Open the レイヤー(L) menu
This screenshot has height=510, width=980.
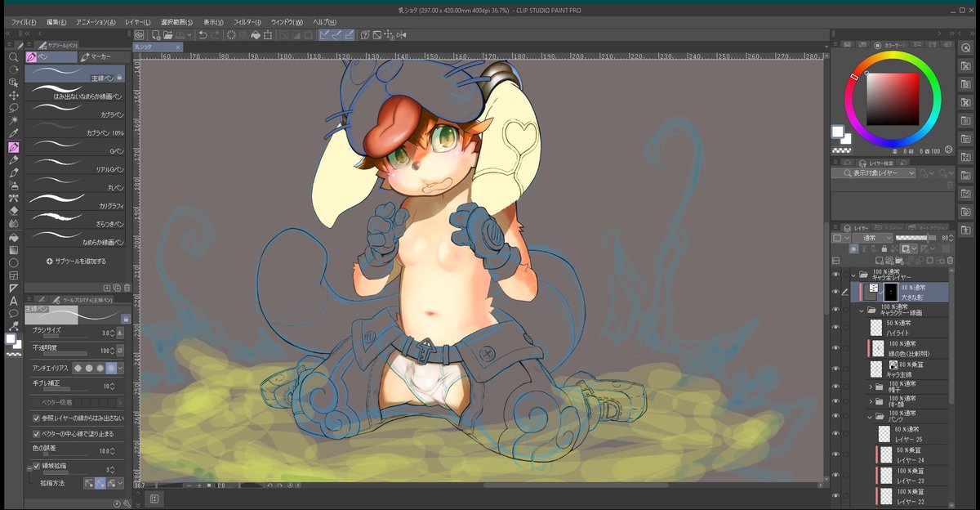point(138,22)
